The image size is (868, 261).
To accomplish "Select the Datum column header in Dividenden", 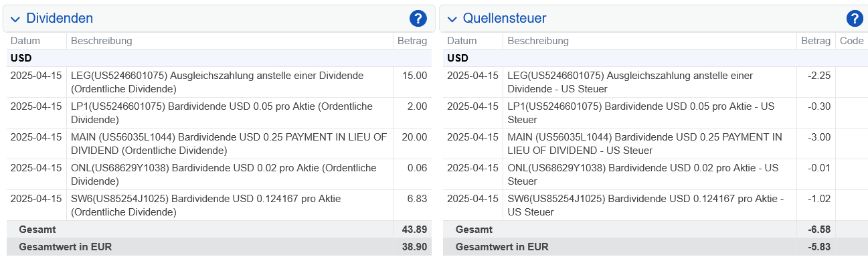I will (25, 41).
